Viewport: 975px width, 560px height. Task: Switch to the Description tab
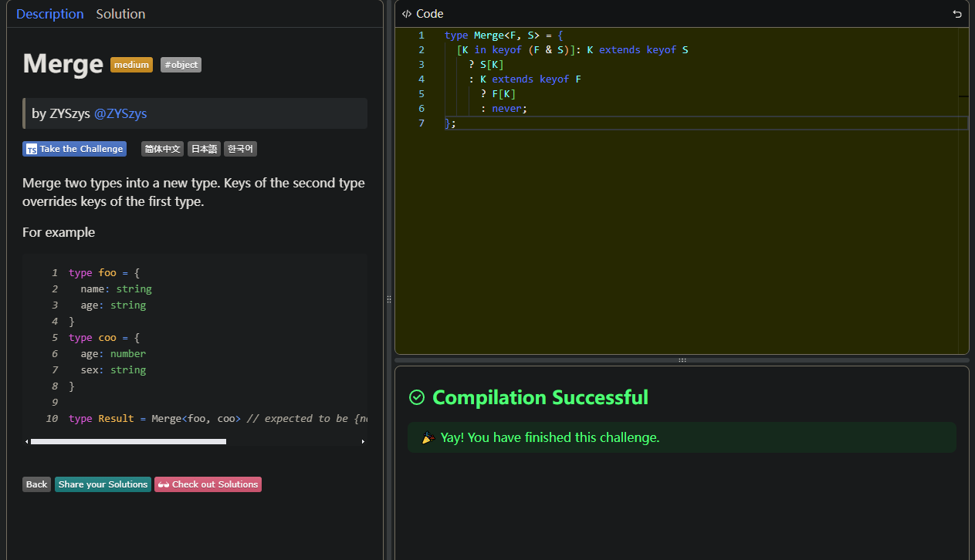(x=49, y=14)
